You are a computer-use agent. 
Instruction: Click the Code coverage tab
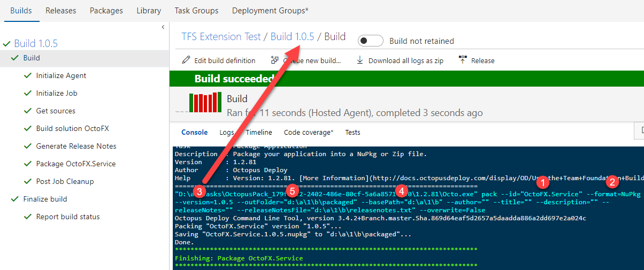(308, 133)
